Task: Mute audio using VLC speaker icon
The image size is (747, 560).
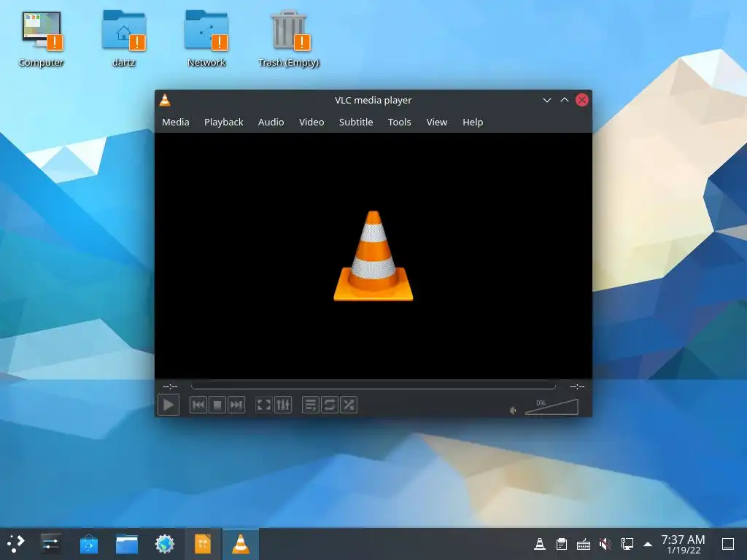Action: tap(513, 410)
